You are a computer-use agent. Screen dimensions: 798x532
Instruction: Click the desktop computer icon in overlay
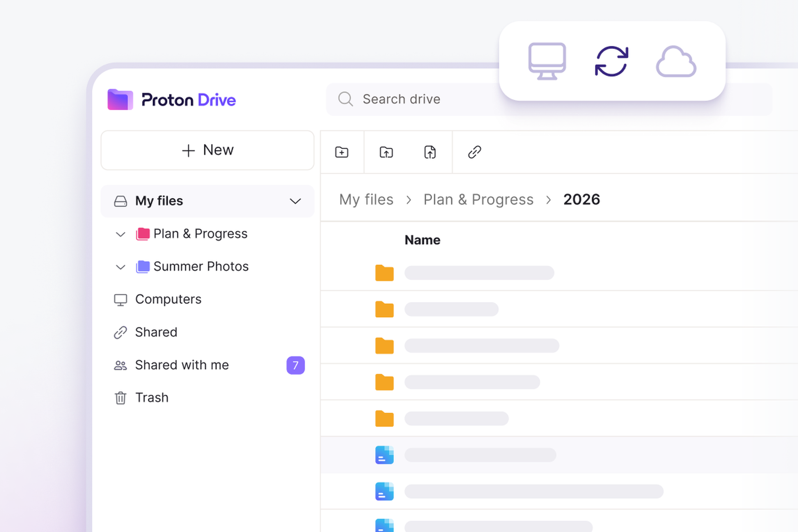(547, 61)
